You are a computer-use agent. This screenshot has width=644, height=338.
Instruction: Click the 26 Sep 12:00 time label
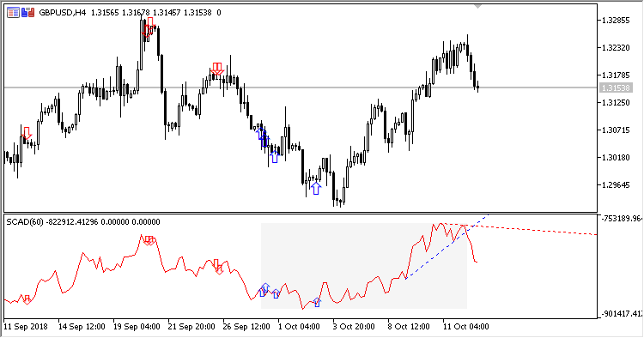pyautogui.click(x=246, y=327)
